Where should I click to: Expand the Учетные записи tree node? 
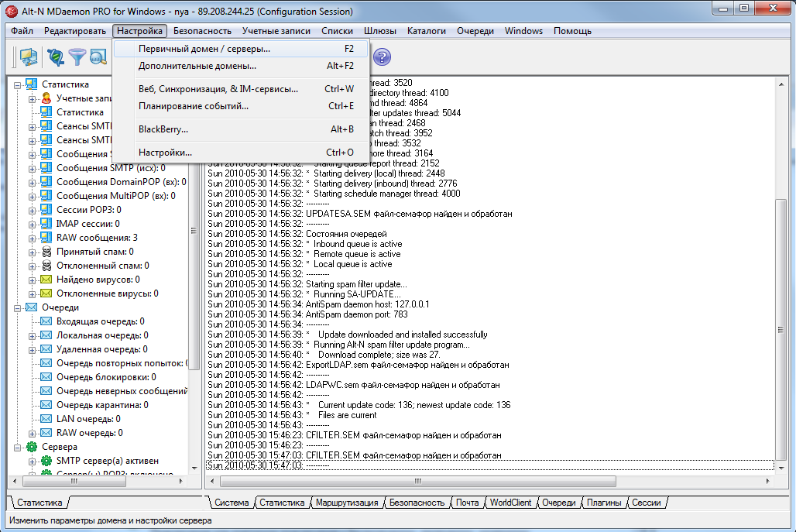point(32,99)
